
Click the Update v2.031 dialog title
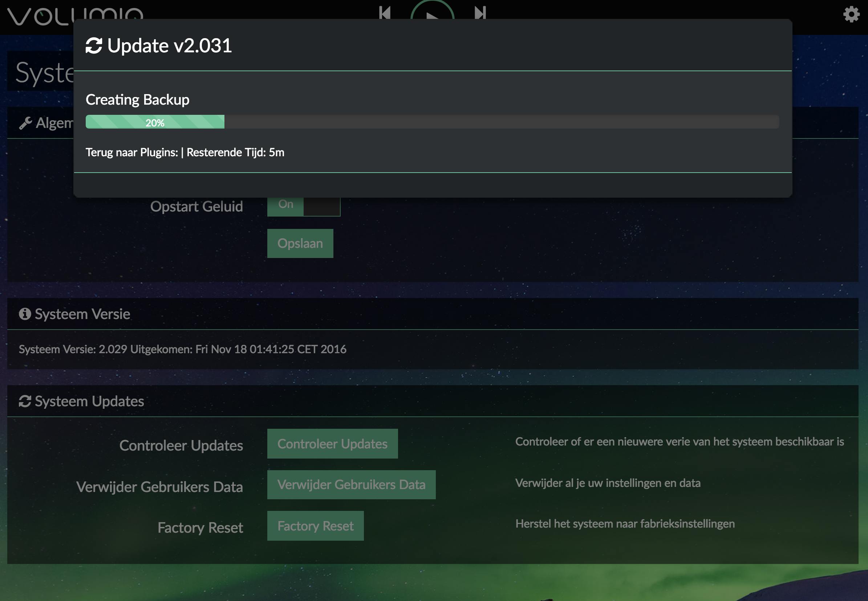pos(169,46)
